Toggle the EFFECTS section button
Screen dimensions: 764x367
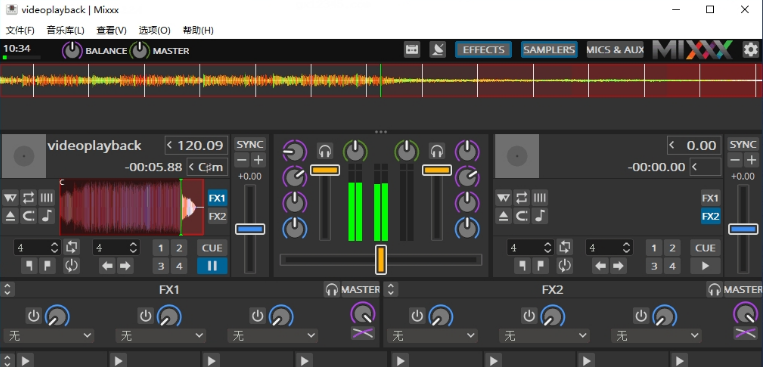click(483, 50)
